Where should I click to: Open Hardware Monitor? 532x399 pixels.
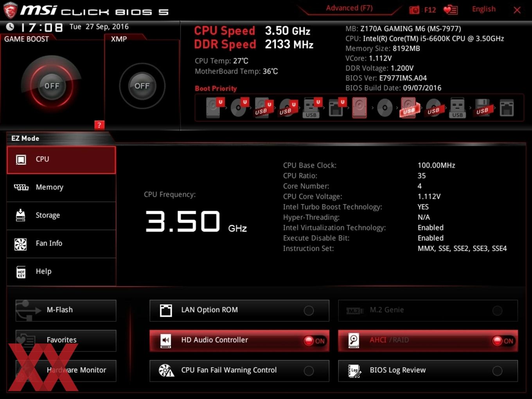click(x=66, y=370)
